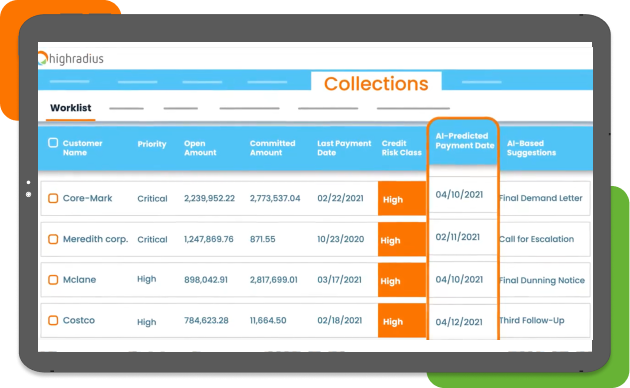This screenshot has height=388, width=630.
Task: Select committed amount 871.55
Action: point(263,239)
